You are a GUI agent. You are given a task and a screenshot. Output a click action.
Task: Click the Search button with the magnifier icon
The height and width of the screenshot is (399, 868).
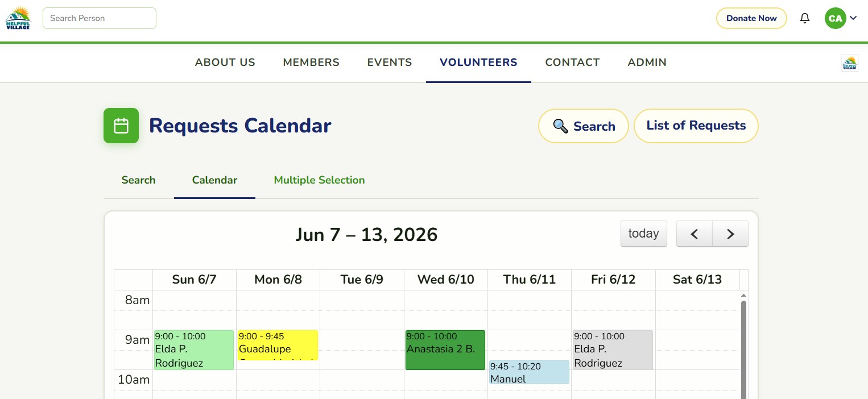tap(583, 126)
